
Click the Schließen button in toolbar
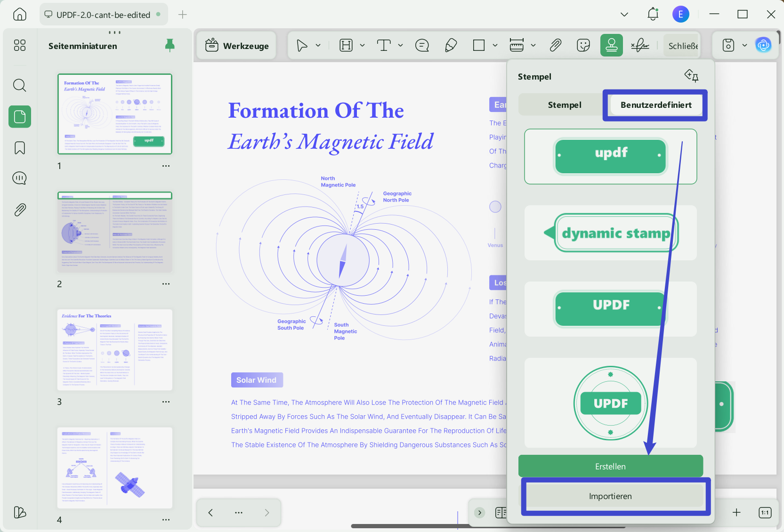tap(682, 46)
